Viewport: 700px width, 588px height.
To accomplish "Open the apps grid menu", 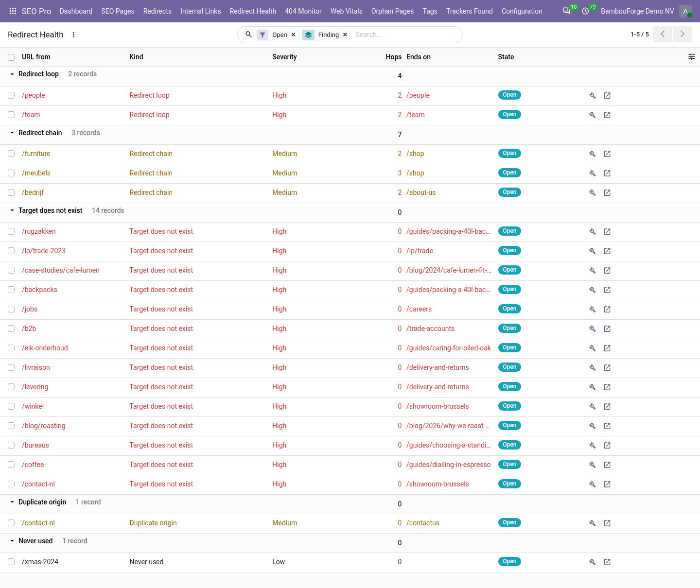I will (13, 11).
